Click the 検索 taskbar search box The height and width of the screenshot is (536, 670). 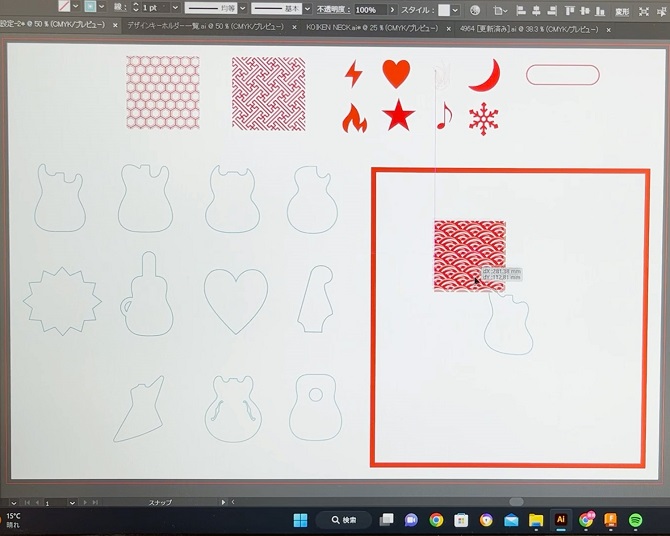pyautogui.click(x=344, y=520)
